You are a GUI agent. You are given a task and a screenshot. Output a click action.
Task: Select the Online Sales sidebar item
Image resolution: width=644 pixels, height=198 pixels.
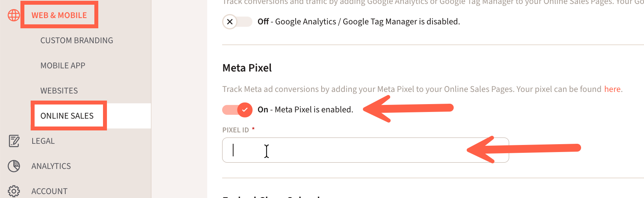[67, 116]
